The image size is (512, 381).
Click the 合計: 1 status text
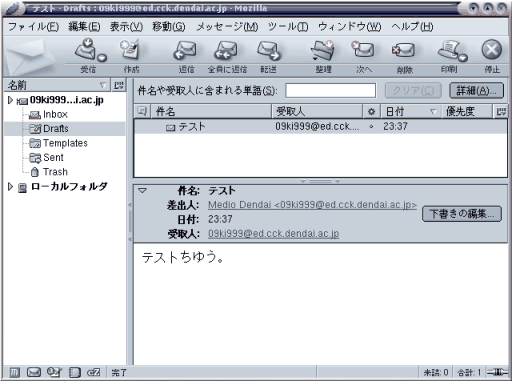[469, 372]
